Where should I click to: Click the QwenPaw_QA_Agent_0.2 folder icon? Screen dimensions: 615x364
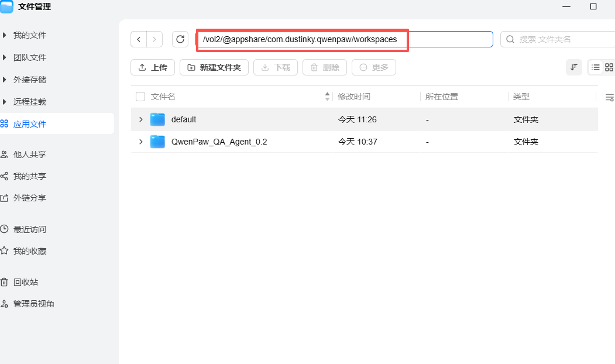click(157, 142)
